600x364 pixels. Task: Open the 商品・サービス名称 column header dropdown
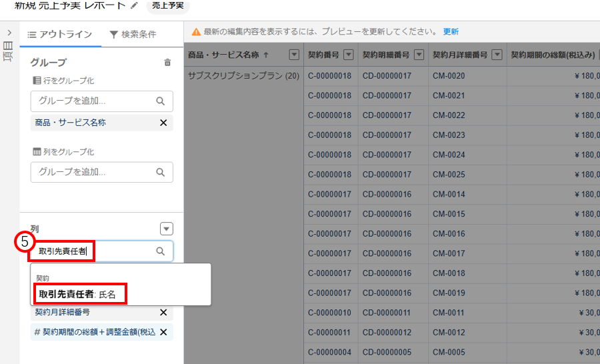pos(294,55)
